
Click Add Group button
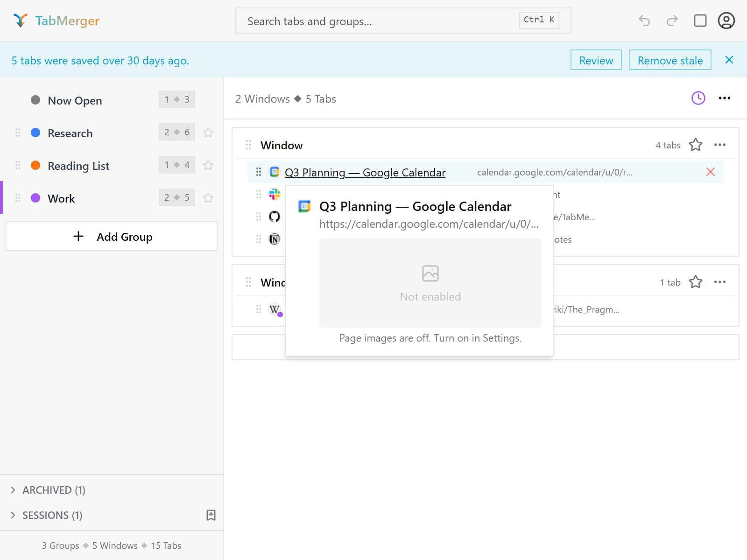(x=112, y=237)
